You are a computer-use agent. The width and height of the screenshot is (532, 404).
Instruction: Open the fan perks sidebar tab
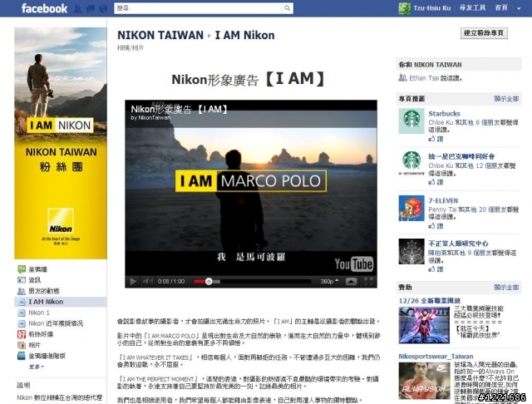[x=41, y=334]
